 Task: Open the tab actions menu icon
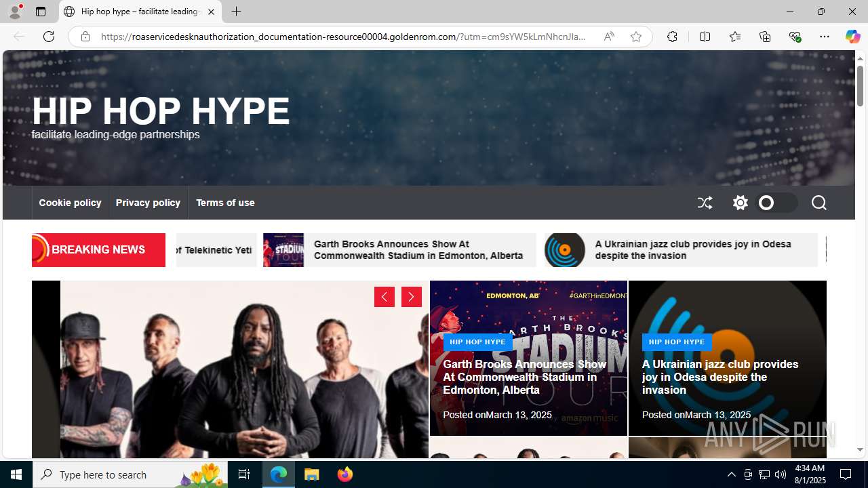point(41,12)
